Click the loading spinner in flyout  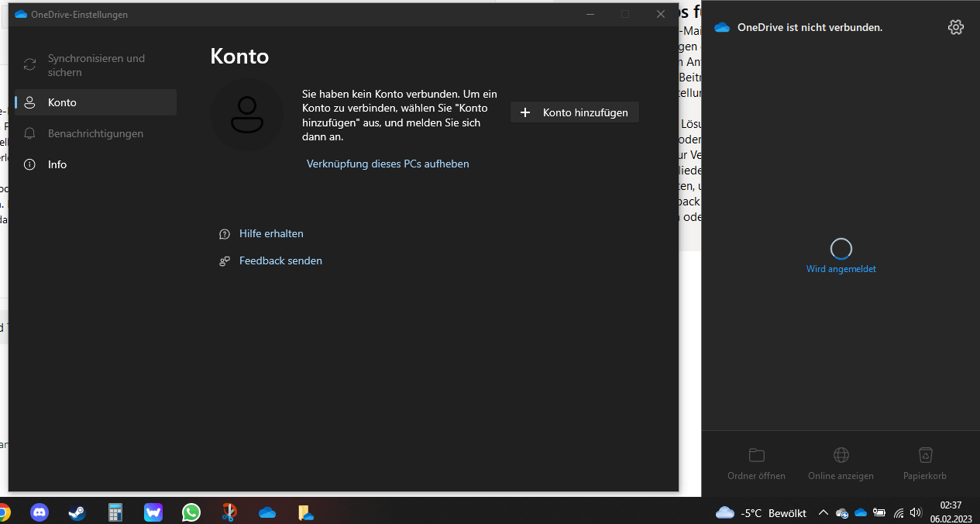841,248
